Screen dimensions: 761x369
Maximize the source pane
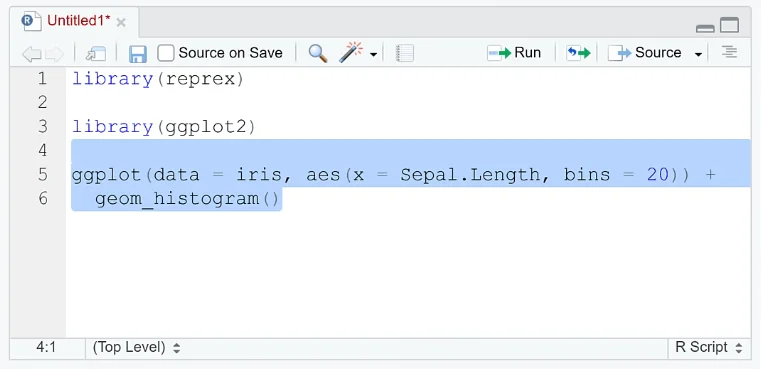[x=729, y=25]
